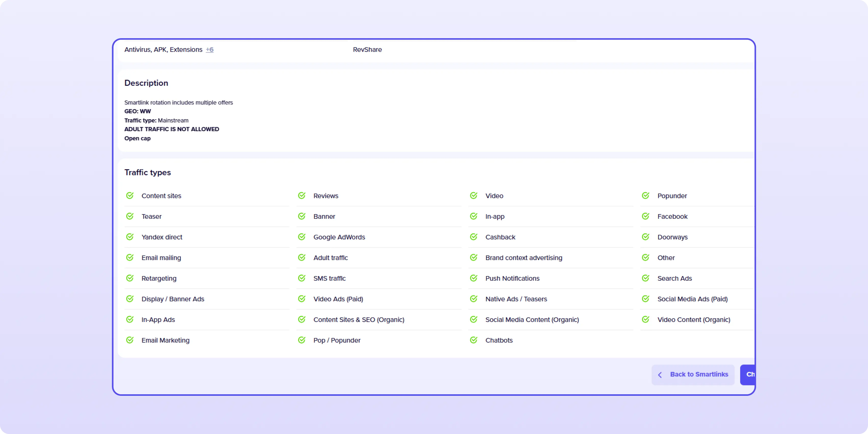
Task: Select the Cashback traffic type entry
Action: [500, 237]
